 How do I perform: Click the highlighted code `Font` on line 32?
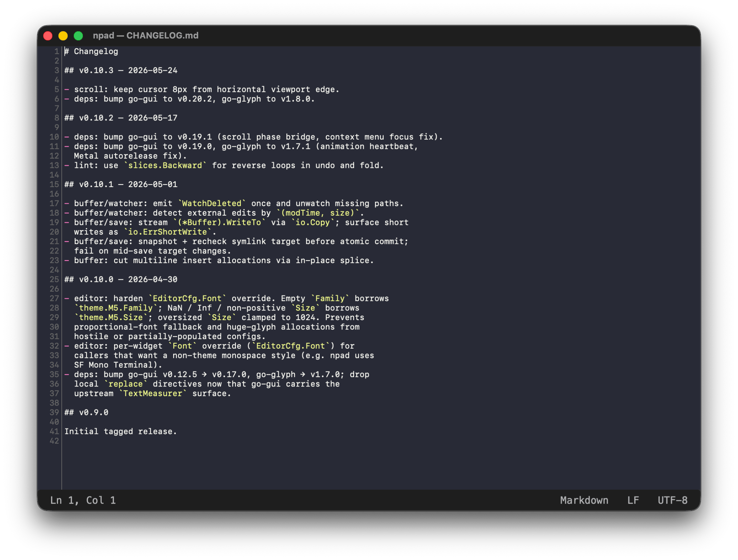[x=182, y=346]
